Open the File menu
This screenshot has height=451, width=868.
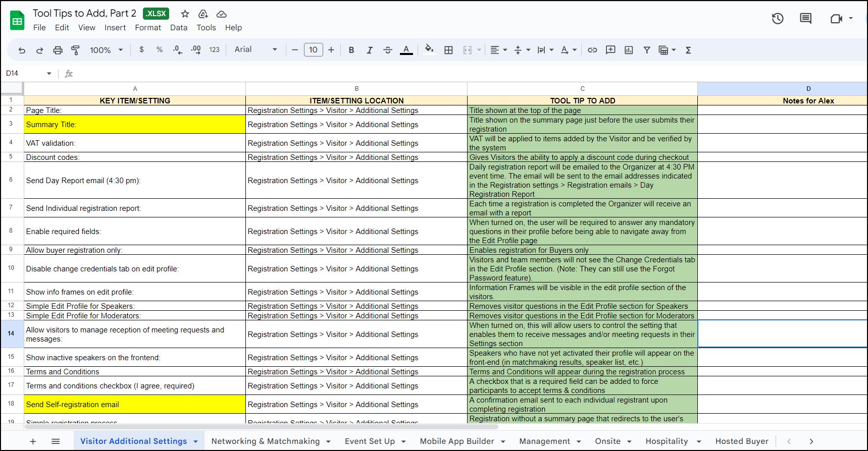(x=39, y=28)
